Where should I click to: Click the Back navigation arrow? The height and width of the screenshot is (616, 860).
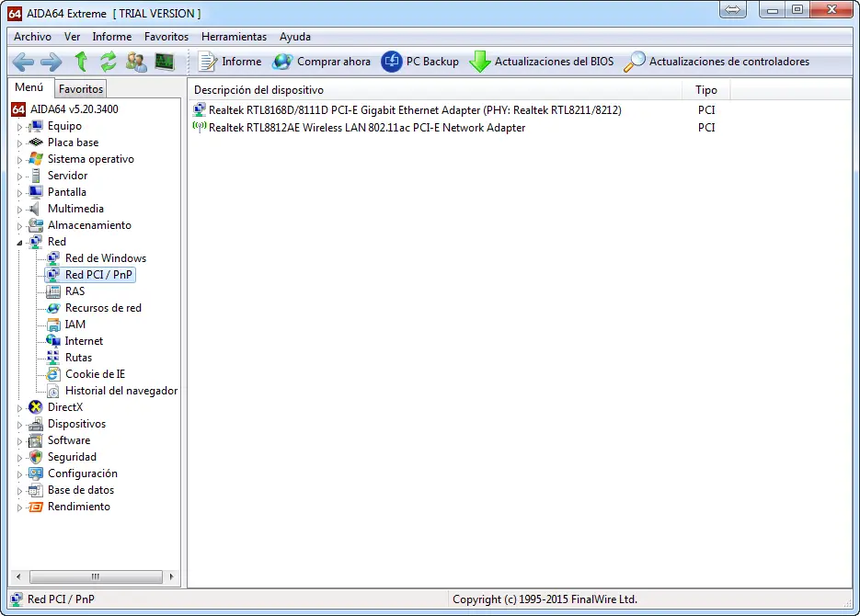23,62
